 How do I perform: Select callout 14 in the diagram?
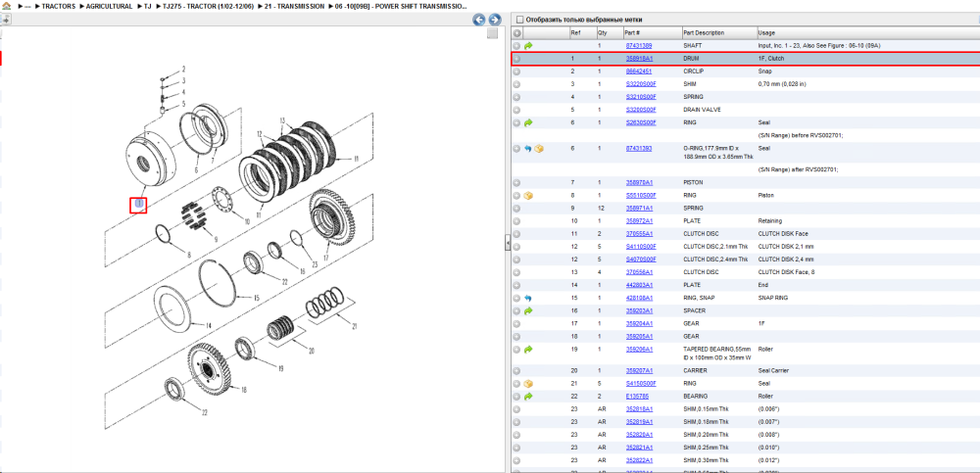[x=208, y=325]
